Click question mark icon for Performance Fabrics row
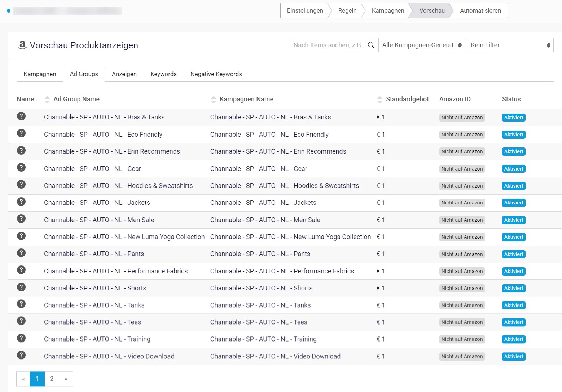The height and width of the screenshot is (392, 562). (x=21, y=270)
